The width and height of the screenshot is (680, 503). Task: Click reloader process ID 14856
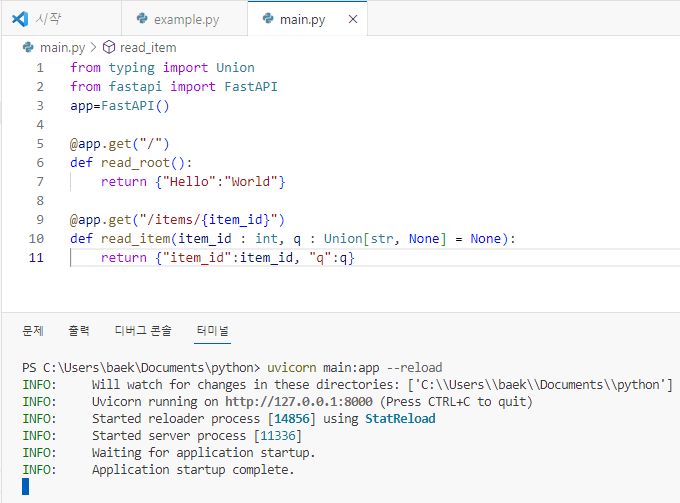pyautogui.click(x=291, y=419)
